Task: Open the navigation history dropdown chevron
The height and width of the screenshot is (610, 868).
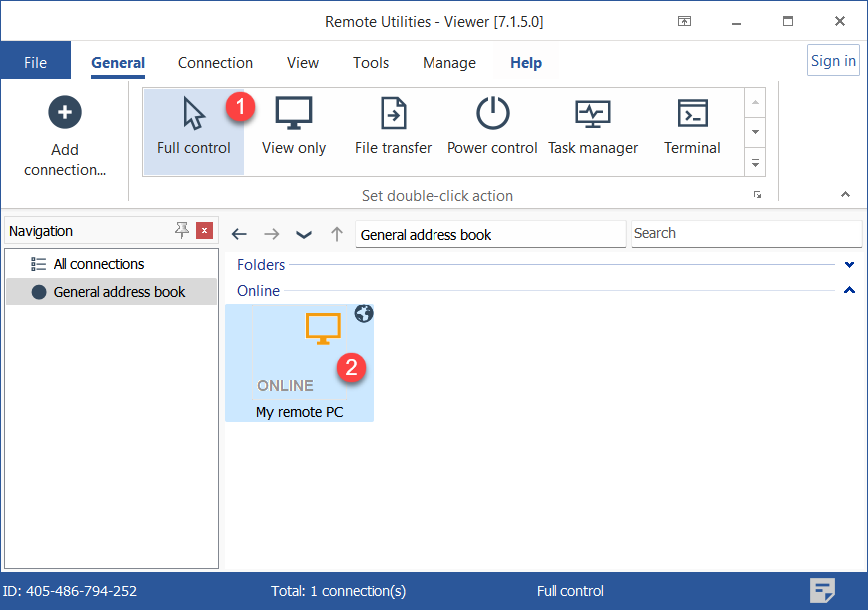Action: [x=304, y=234]
